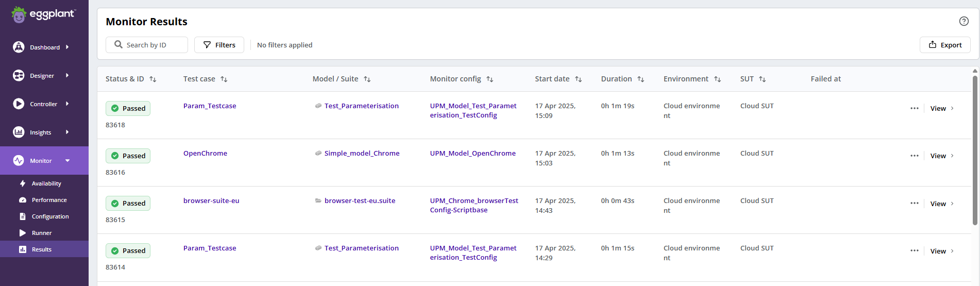
Task: Click the 'Failed at' column header
Action: [825, 79]
